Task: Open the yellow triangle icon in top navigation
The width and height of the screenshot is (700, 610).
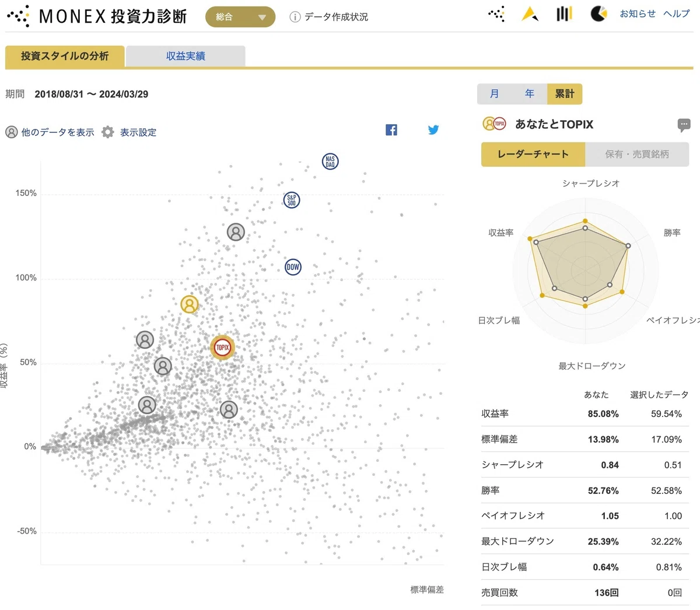Action: coord(530,14)
